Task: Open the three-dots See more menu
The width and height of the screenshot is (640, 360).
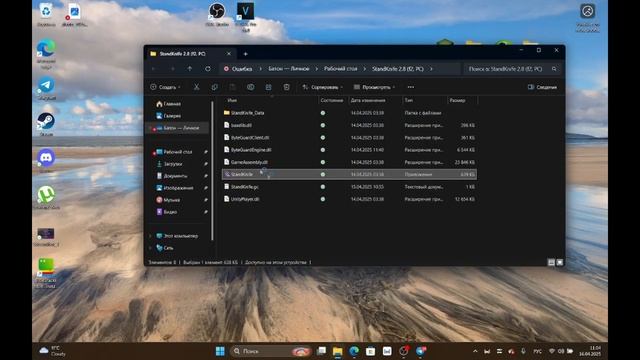Action: point(411,87)
